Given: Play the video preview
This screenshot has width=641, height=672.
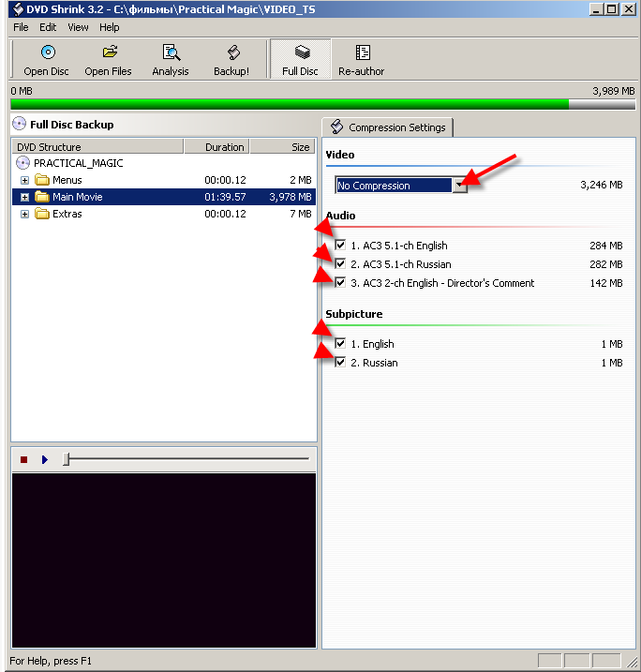Looking at the screenshot, I should click(45, 459).
